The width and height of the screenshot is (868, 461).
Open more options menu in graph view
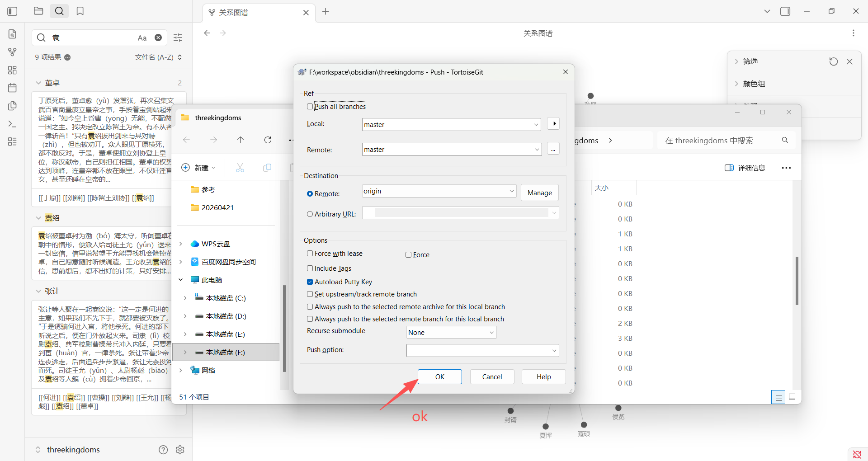(x=853, y=33)
